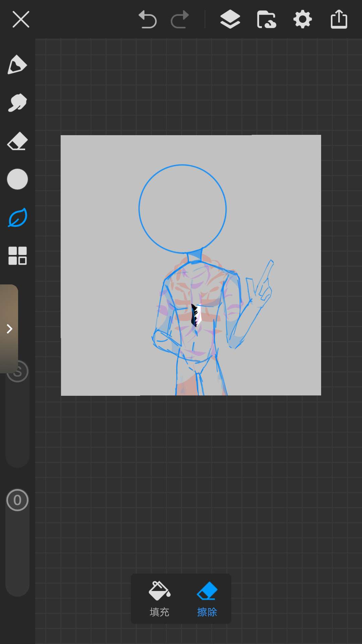The height and width of the screenshot is (644, 362).
Task: Click the folder import icon
Action: pos(266,19)
